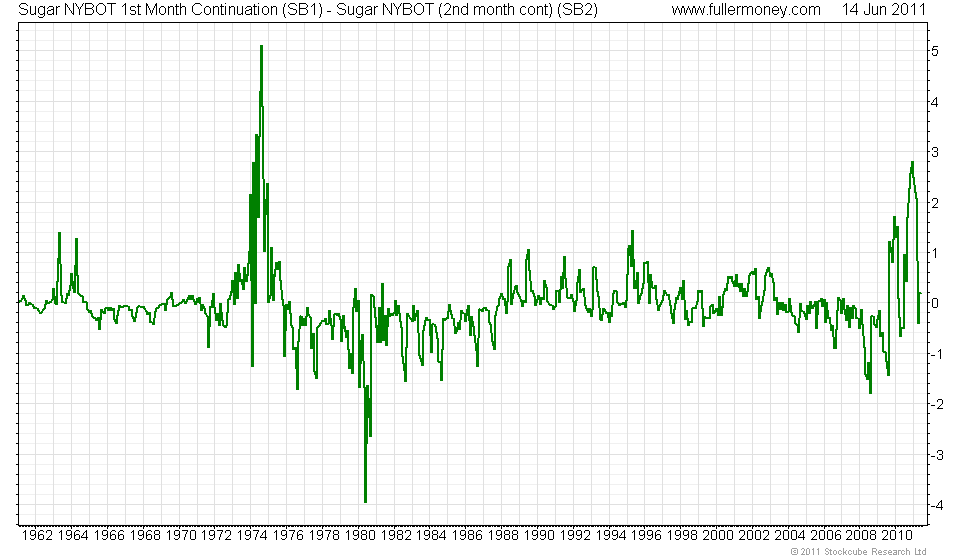Click the x-axis year 1968

point(145,536)
